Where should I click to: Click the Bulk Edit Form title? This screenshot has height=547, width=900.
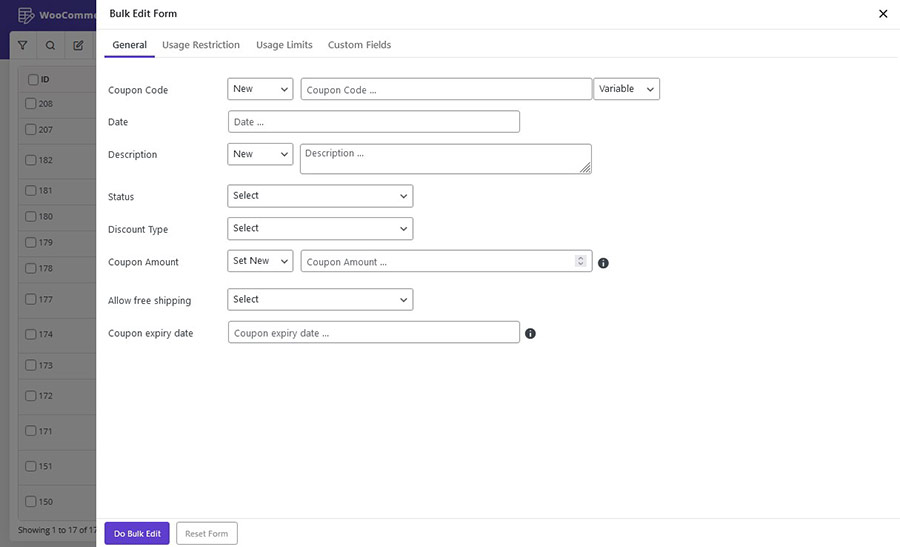click(x=143, y=13)
